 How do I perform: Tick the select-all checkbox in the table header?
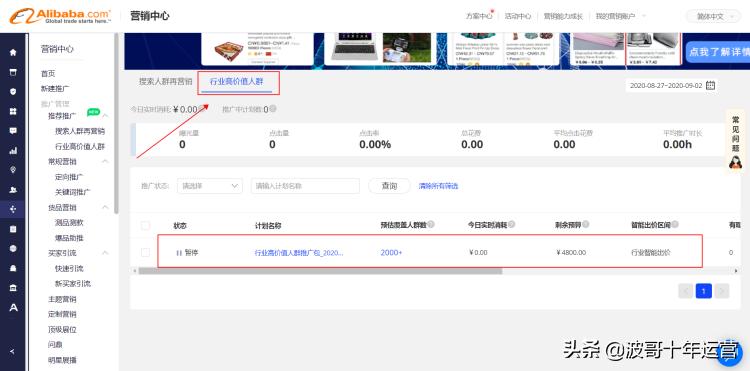(145, 226)
